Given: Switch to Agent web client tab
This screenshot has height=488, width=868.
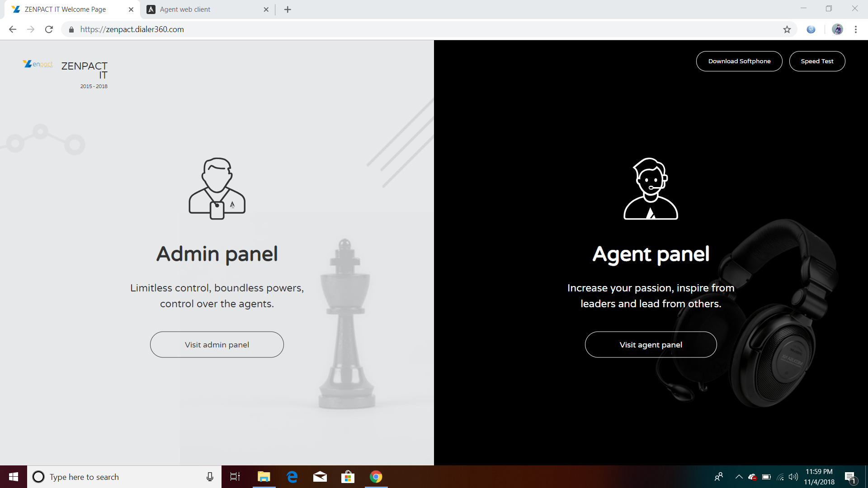Looking at the screenshot, I should point(185,9).
